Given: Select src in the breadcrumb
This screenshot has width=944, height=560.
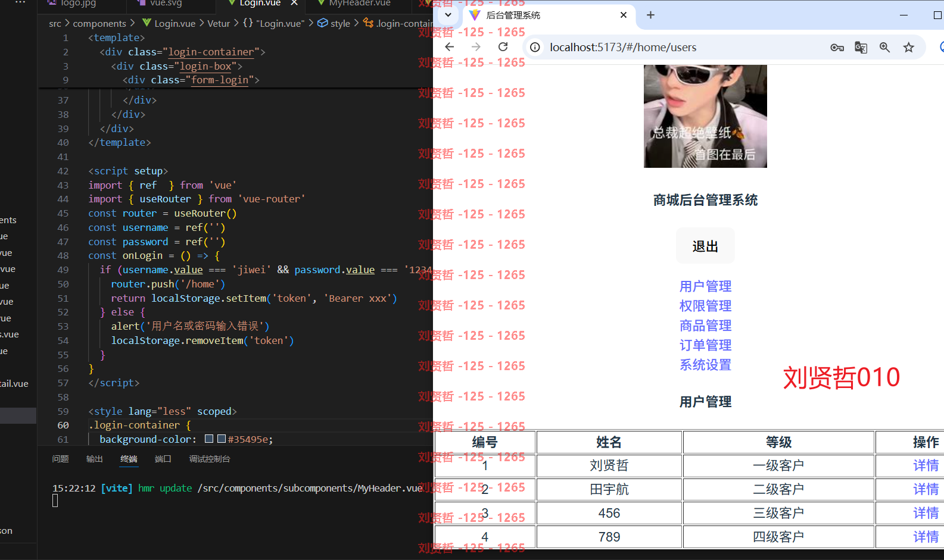Looking at the screenshot, I should [x=55, y=23].
